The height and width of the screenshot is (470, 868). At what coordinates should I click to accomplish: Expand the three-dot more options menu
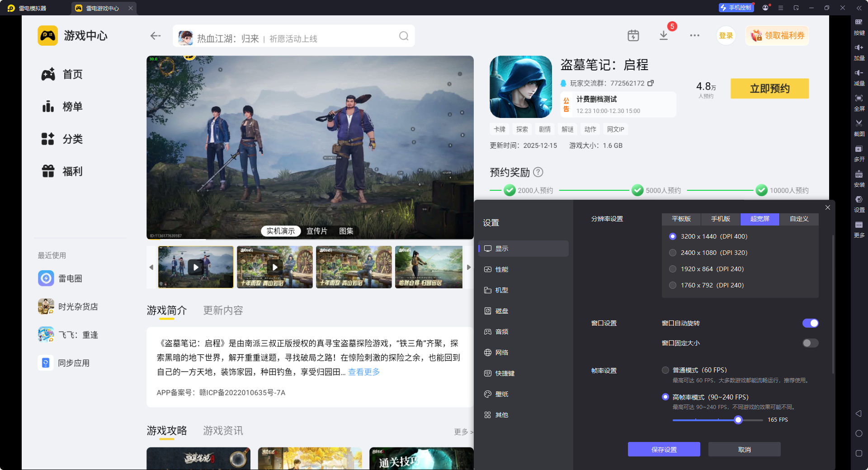pos(694,36)
